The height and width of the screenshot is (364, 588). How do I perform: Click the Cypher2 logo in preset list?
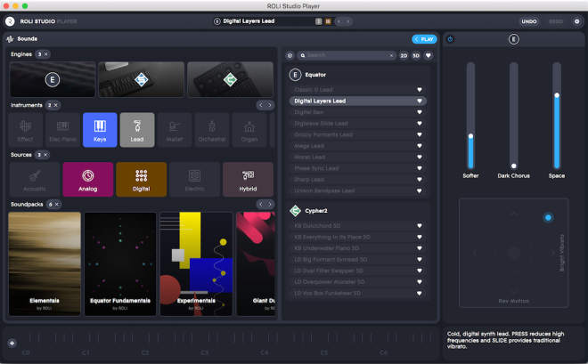click(x=296, y=211)
